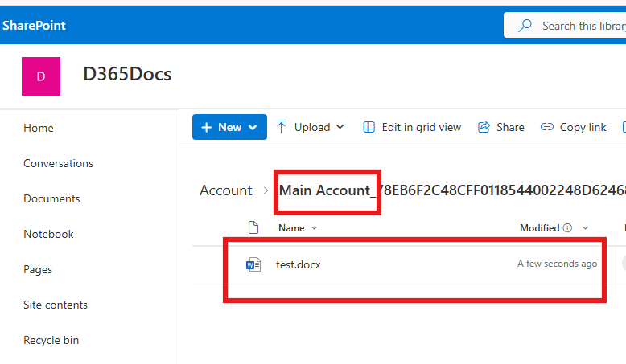Click the Word icon beside test.docx
The width and height of the screenshot is (626, 364).
253,264
